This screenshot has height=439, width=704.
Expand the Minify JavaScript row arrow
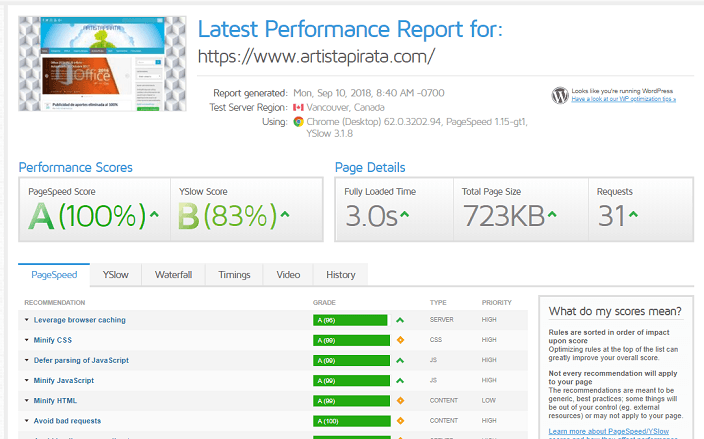click(x=26, y=380)
